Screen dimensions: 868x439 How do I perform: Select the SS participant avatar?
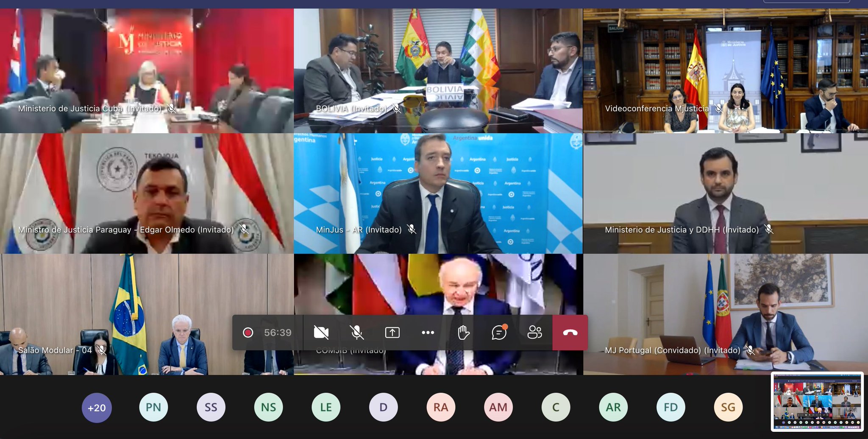point(211,407)
